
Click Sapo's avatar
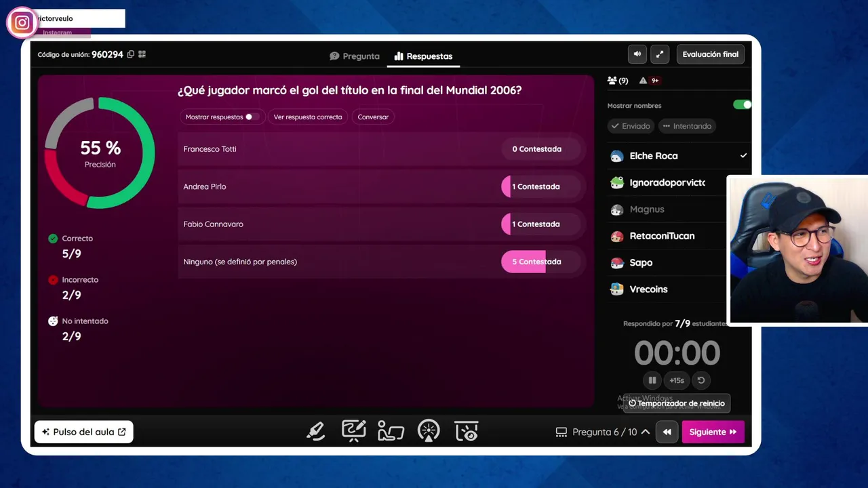coord(616,262)
